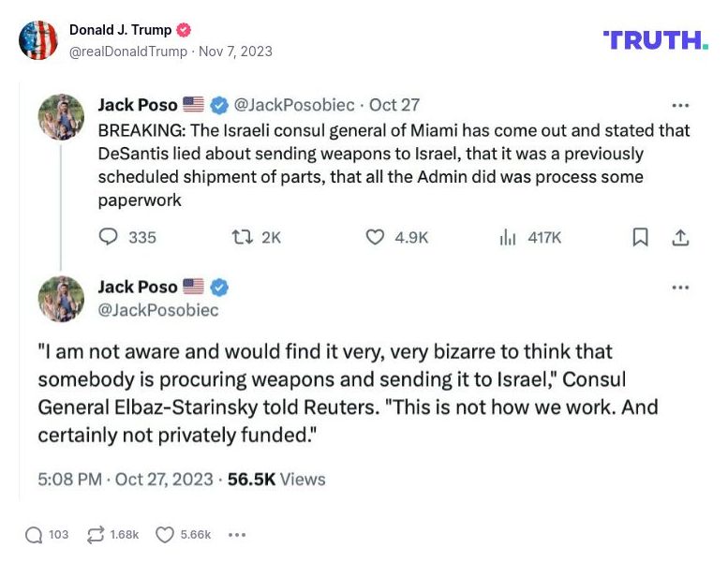The height and width of the screenshot is (563, 728).
Task: Bookmark the embedded tweet
Action: tap(640, 237)
